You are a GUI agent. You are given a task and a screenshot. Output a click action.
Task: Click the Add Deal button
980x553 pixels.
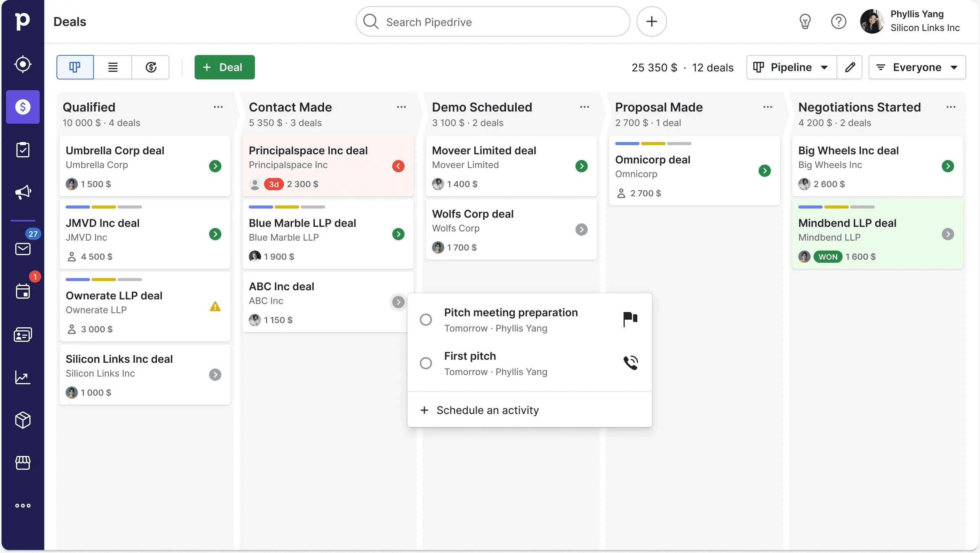[x=224, y=67]
